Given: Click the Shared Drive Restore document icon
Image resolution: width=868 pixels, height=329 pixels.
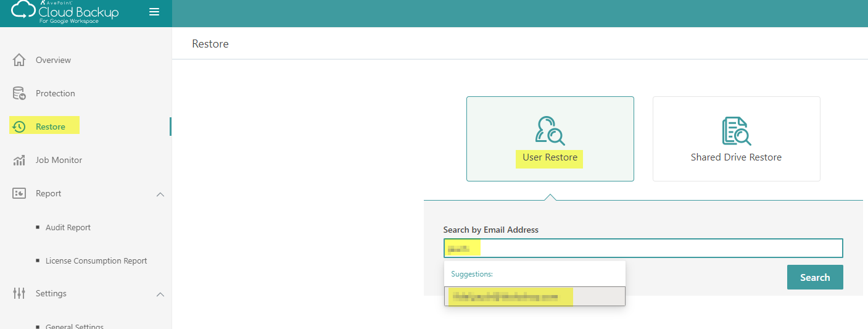Looking at the screenshot, I should pyautogui.click(x=736, y=130).
